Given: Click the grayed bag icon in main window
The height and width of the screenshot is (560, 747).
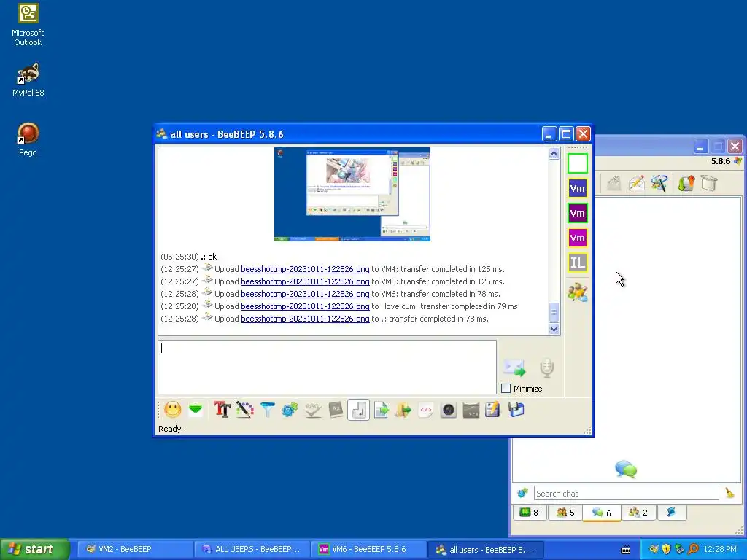Looking at the screenshot, I should click(614, 183).
